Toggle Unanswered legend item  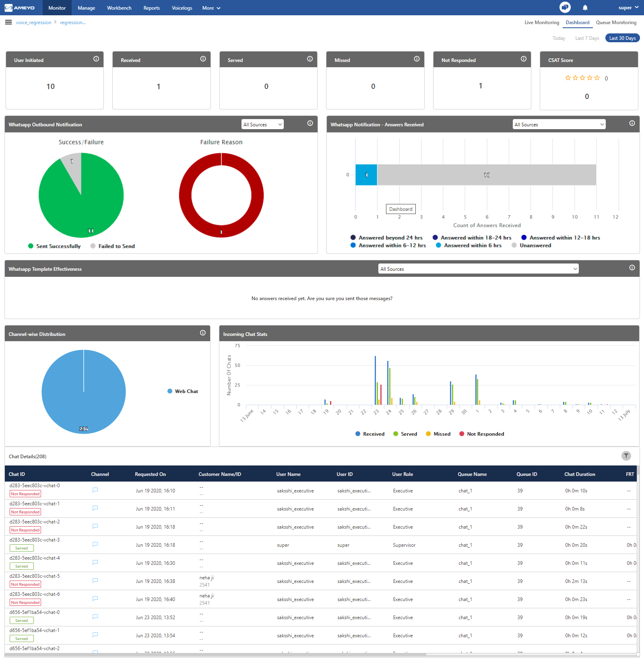531,245
